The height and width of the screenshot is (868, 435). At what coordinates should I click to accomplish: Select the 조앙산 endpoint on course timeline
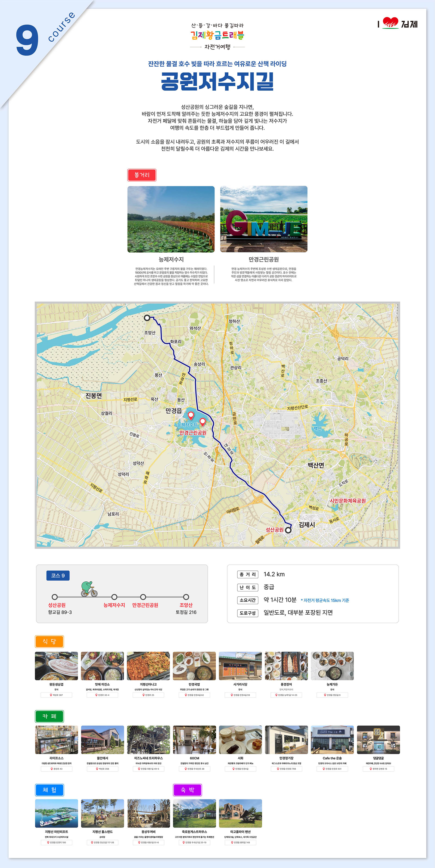(186, 597)
